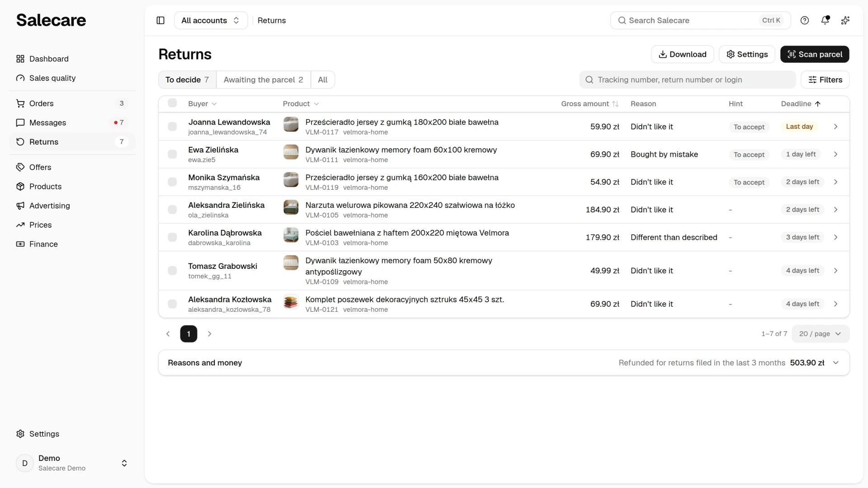This screenshot has width=868, height=488.
Task: Toggle the sidebar panel icon
Action: click(160, 20)
